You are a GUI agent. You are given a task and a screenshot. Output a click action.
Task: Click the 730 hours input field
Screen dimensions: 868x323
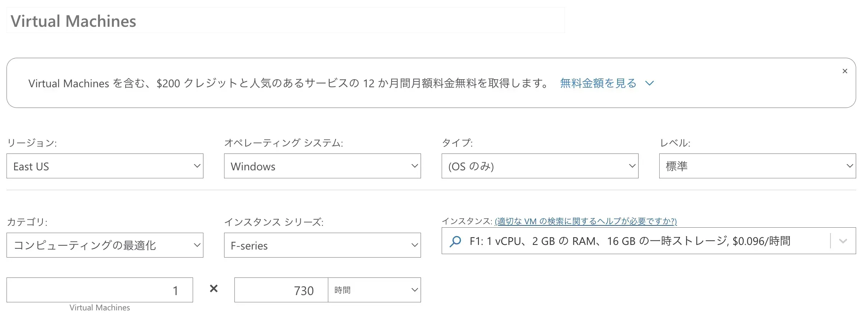click(x=281, y=290)
